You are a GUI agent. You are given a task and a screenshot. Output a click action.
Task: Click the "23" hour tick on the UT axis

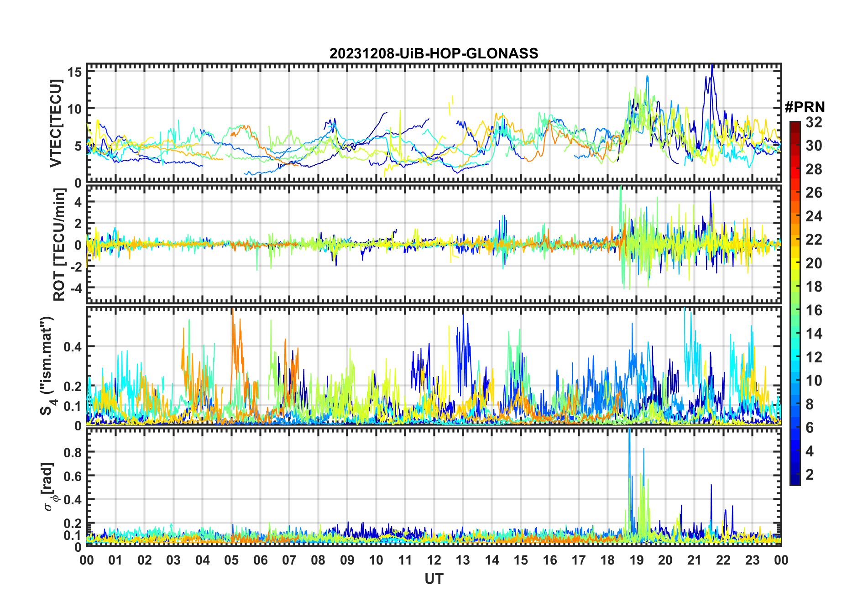click(x=753, y=560)
